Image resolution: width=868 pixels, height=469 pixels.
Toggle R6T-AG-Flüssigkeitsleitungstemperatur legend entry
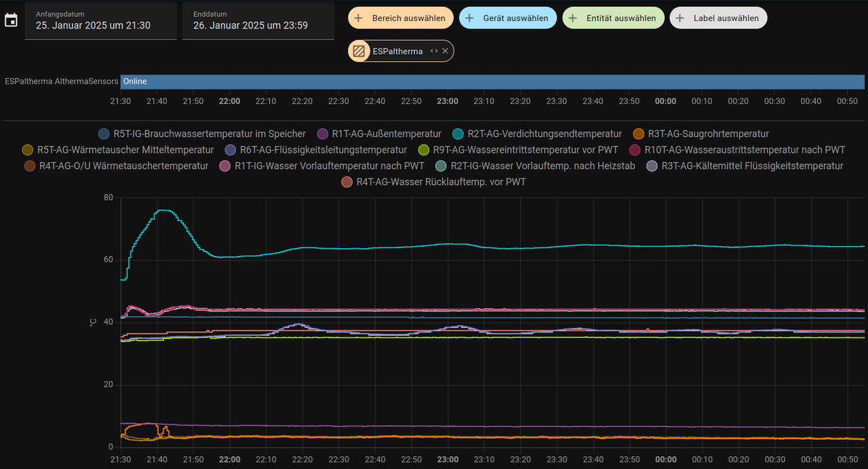coord(316,149)
